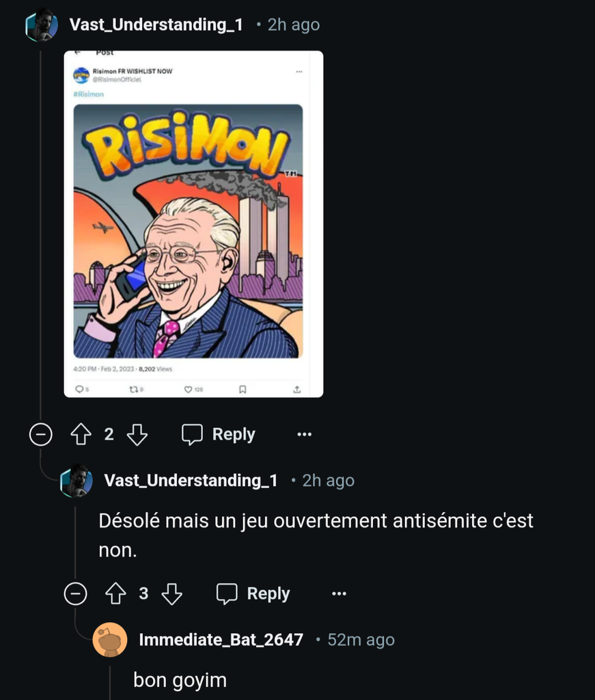Open more options on the "Désolé mais" reply
Viewport: 595px width, 700px height.
(339, 594)
